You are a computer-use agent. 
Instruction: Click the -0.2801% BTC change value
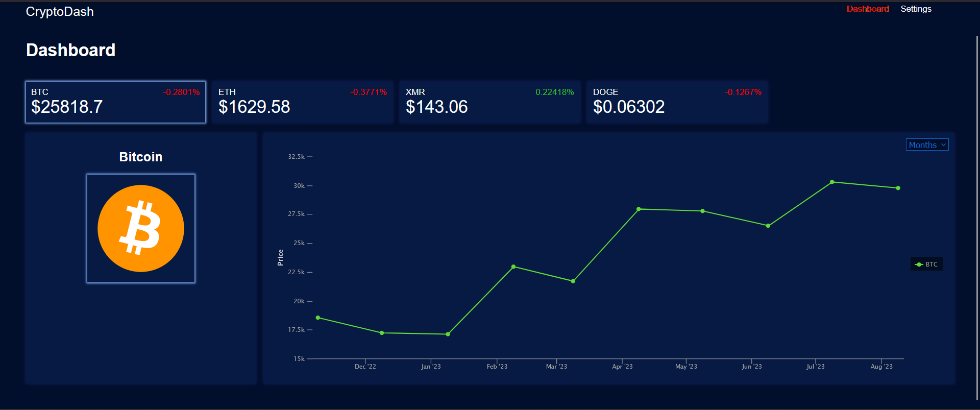(x=181, y=92)
